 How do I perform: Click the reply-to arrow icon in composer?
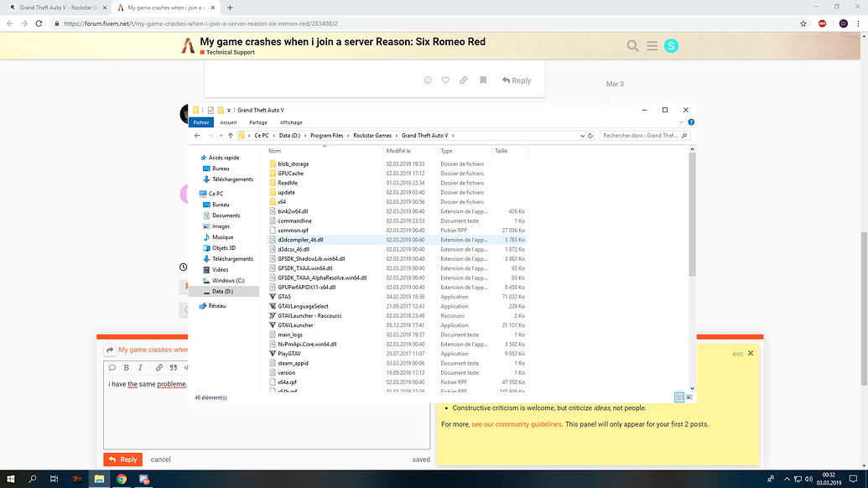coord(110,350)
